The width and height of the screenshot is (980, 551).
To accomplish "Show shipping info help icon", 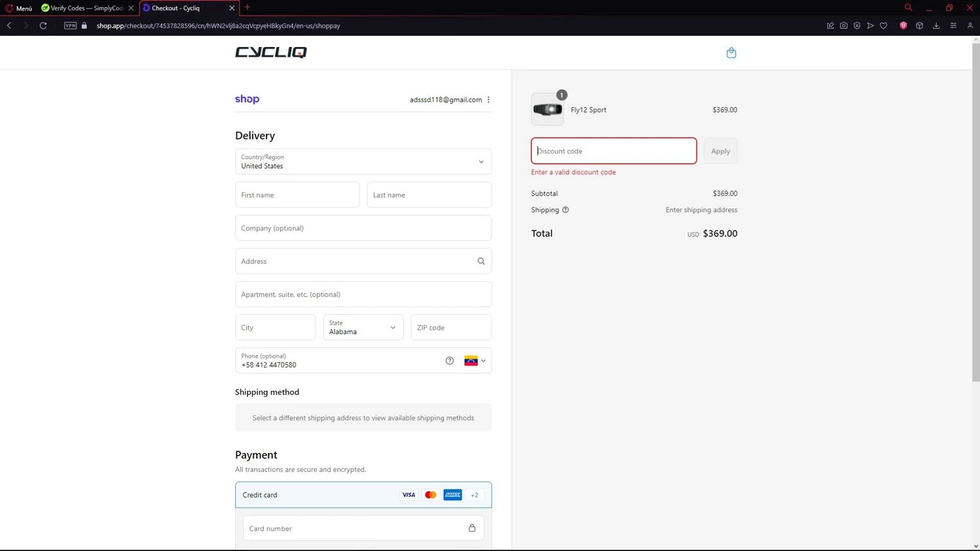I will 566,210.
